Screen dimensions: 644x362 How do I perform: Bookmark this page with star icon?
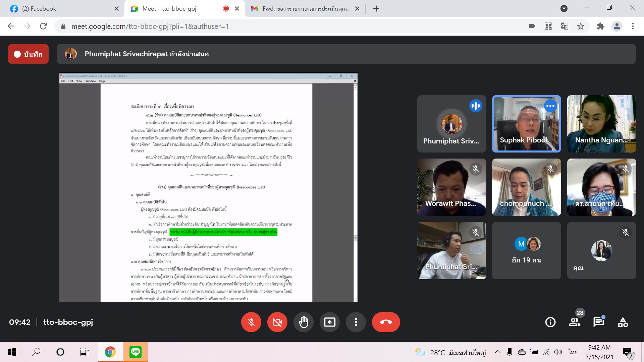[581, 26]
